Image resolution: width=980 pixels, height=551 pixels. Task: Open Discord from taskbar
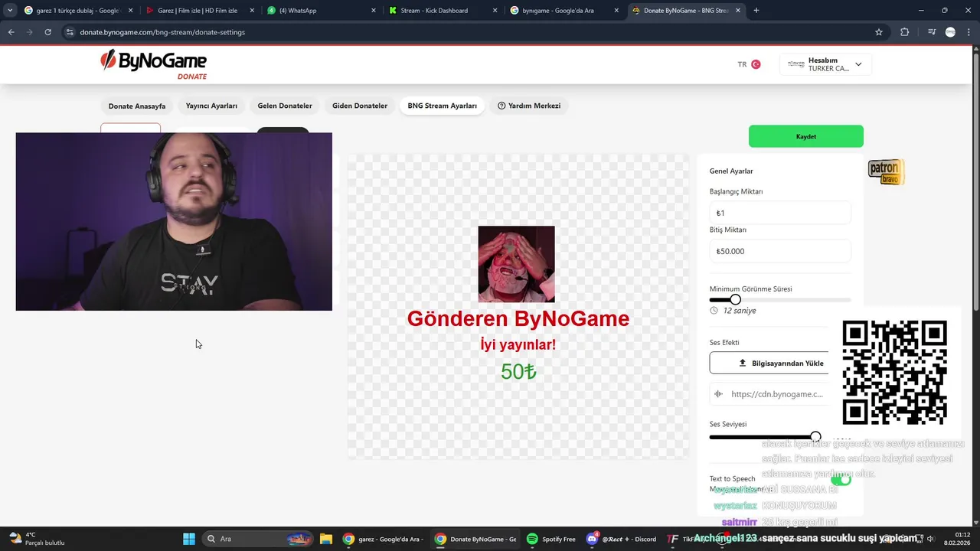click(x=622, y=539)
